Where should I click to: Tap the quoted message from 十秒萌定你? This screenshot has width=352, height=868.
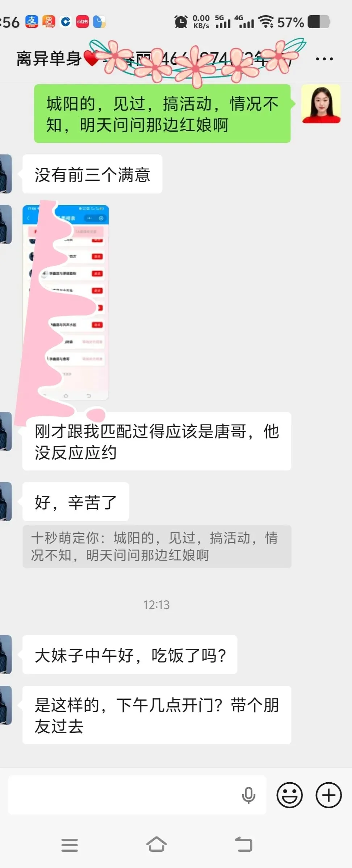pyautogui.click(x=157, y=546)
